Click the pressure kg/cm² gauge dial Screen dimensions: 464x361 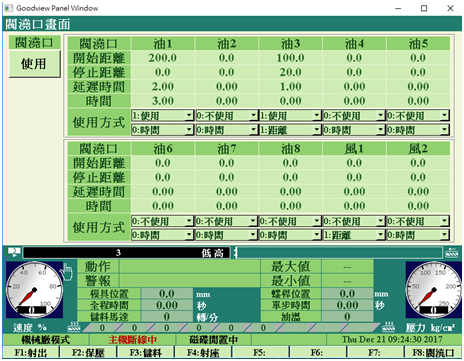tap(434, 289)
